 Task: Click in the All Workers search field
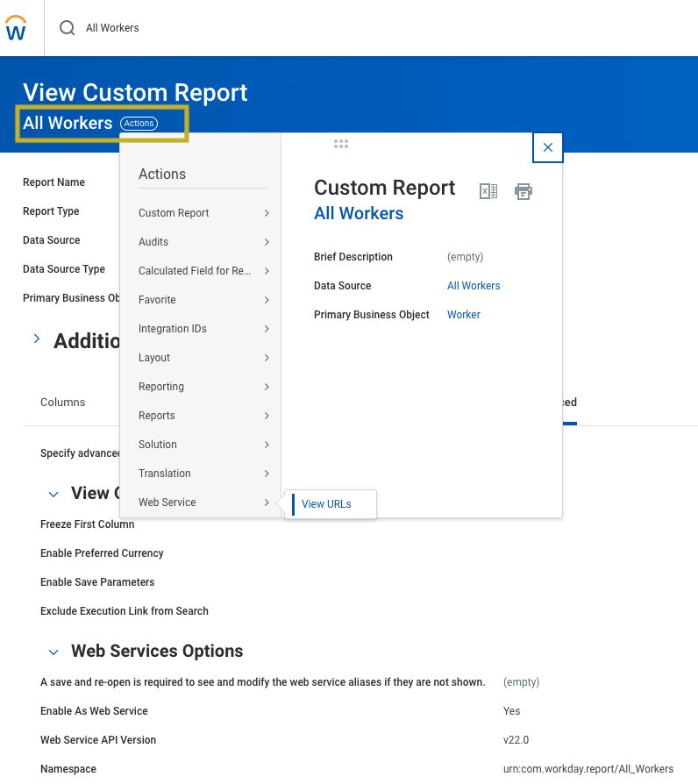[x=112, y=28]
